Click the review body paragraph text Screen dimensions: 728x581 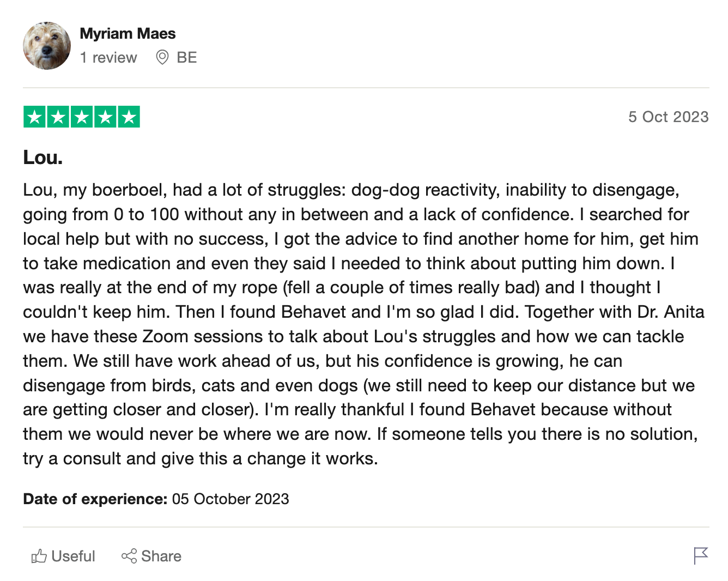(364, 324)
